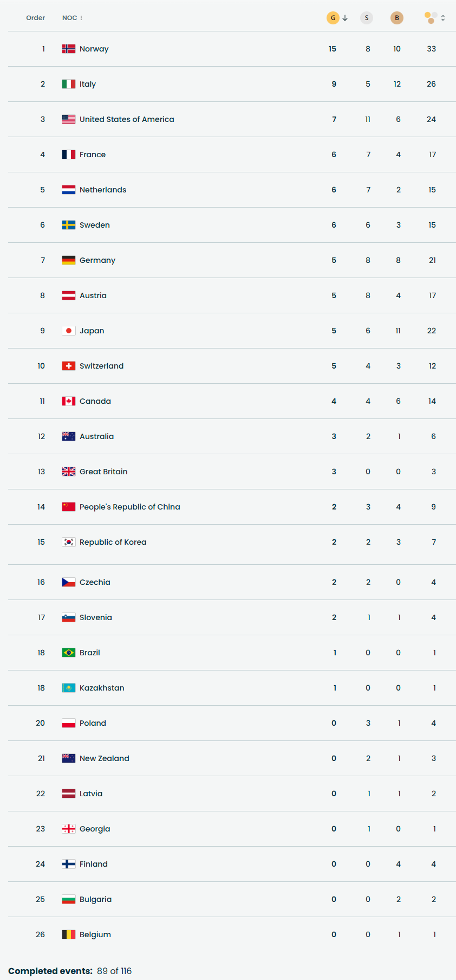Toggle the gold column sort arrow

[x=345, y=18]
